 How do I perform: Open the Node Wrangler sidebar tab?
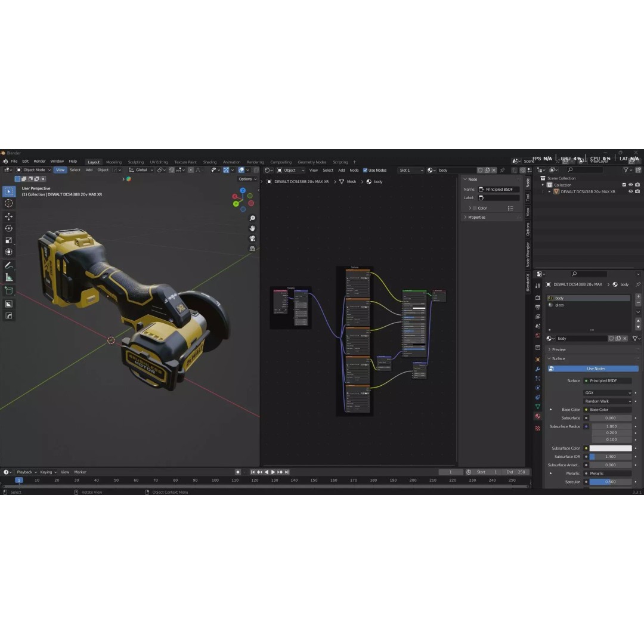click(528, 255)
